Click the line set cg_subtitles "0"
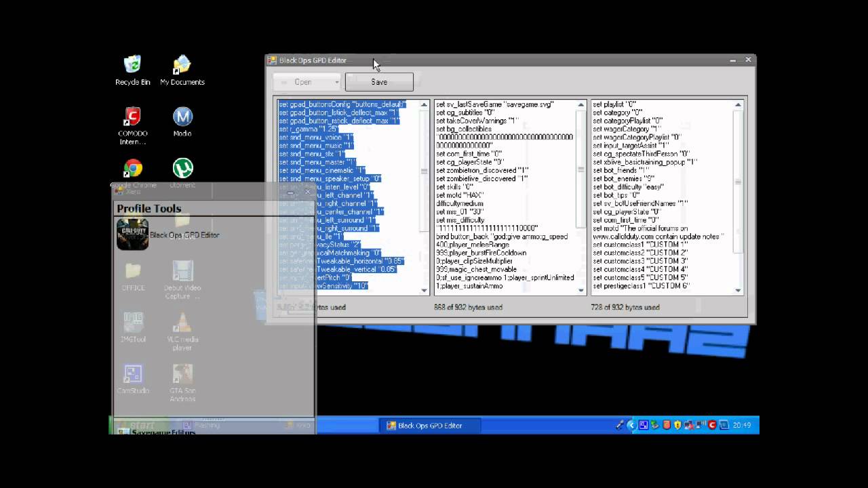 465,113
